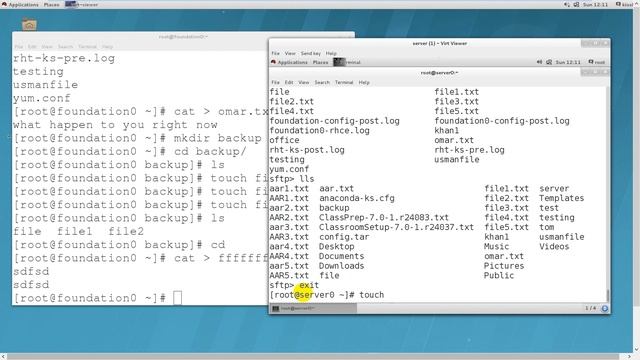The width and height of the screenshot is (640, 360).
Task: Click 'Downloads' in the lls output
Action: [x=342, y=266]
